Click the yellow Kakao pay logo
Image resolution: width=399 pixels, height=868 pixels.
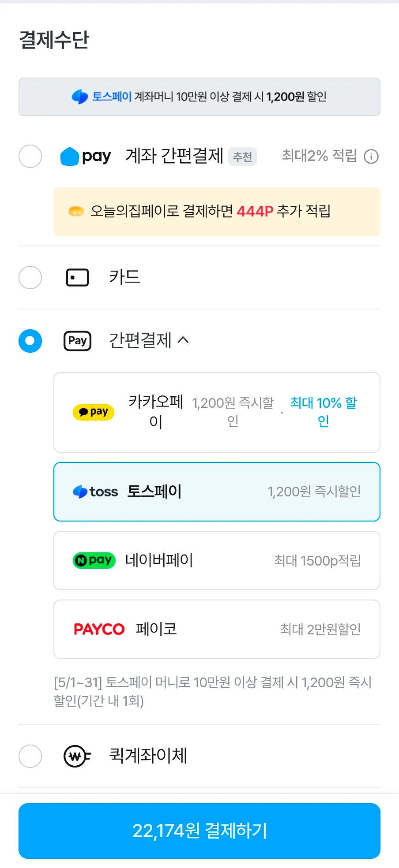[94, 412]
